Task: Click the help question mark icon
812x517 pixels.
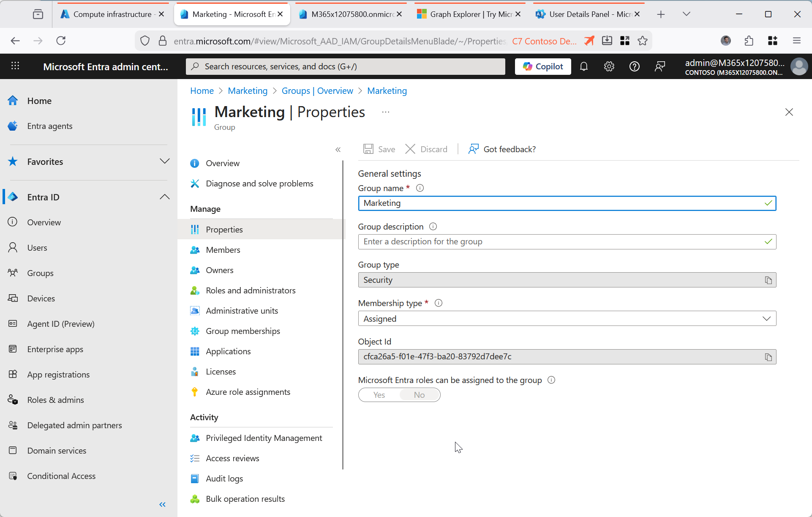Action: tap(634, 66)
